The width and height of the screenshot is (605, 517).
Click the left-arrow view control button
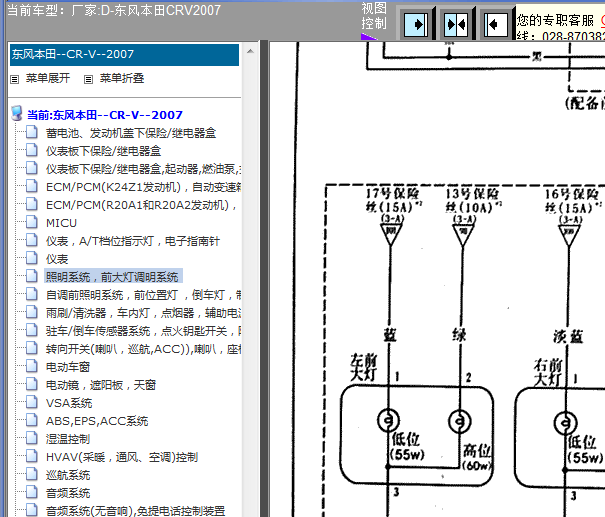(496, 25)
